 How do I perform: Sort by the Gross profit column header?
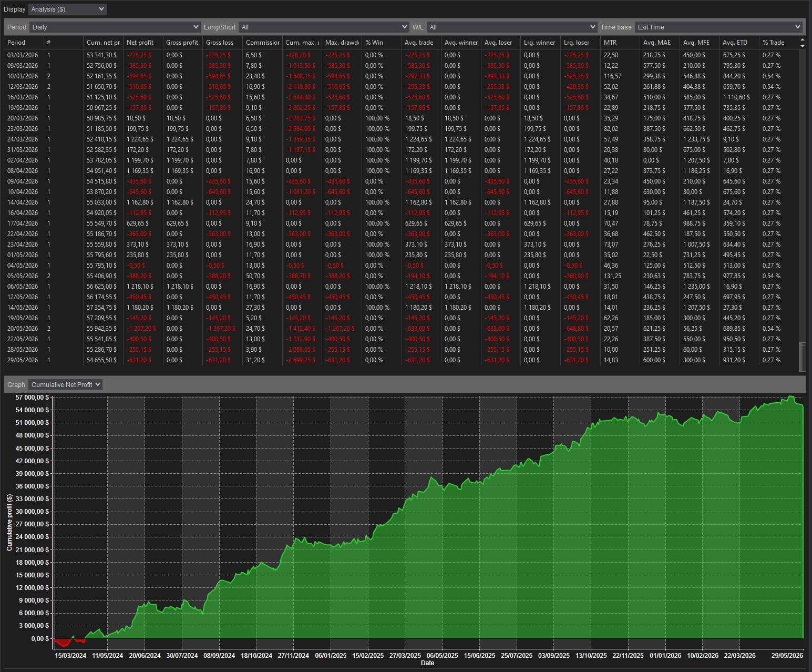coord(182,43)
